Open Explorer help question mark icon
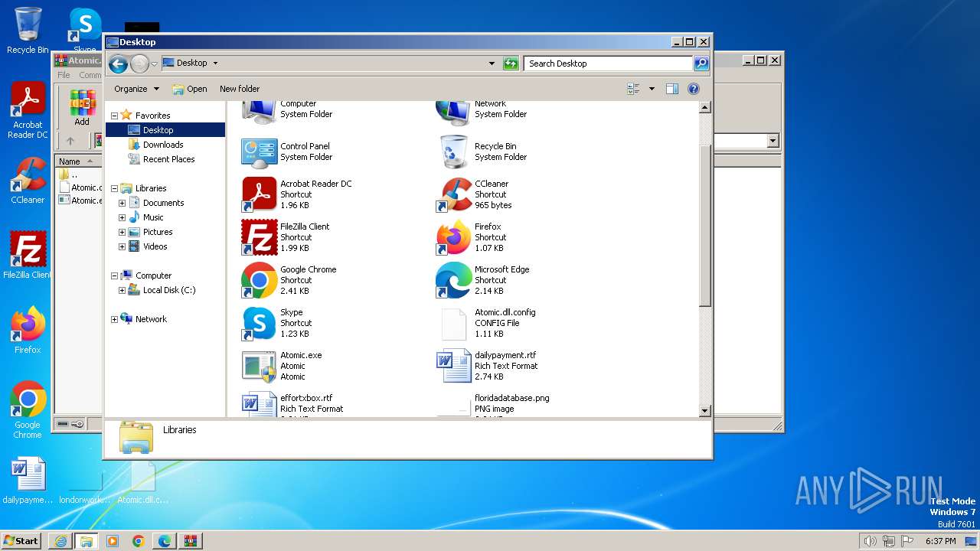Screen dimensions: 980x551 pos(694,89)
